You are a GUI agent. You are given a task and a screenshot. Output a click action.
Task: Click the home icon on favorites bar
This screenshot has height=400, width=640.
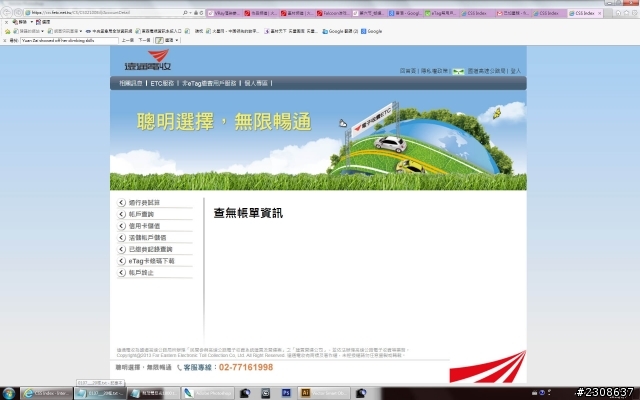pos(7,31)
